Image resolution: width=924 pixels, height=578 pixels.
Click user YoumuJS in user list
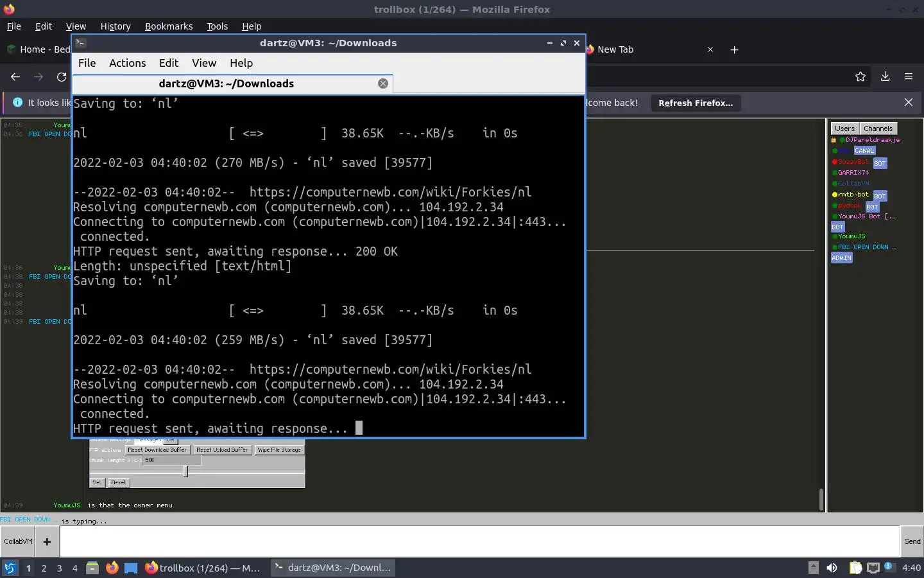[x=851, y=236]
